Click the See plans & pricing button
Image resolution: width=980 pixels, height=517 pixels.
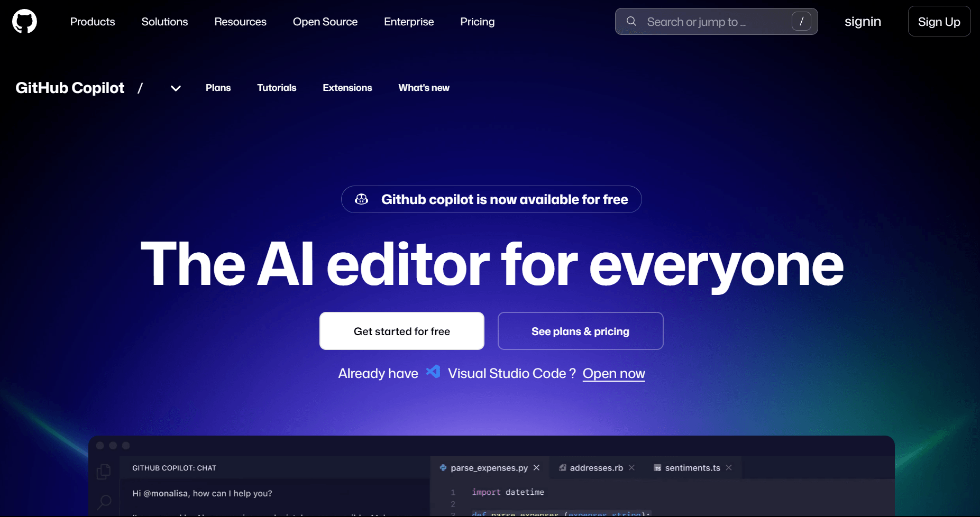click(x=580, y=331)
